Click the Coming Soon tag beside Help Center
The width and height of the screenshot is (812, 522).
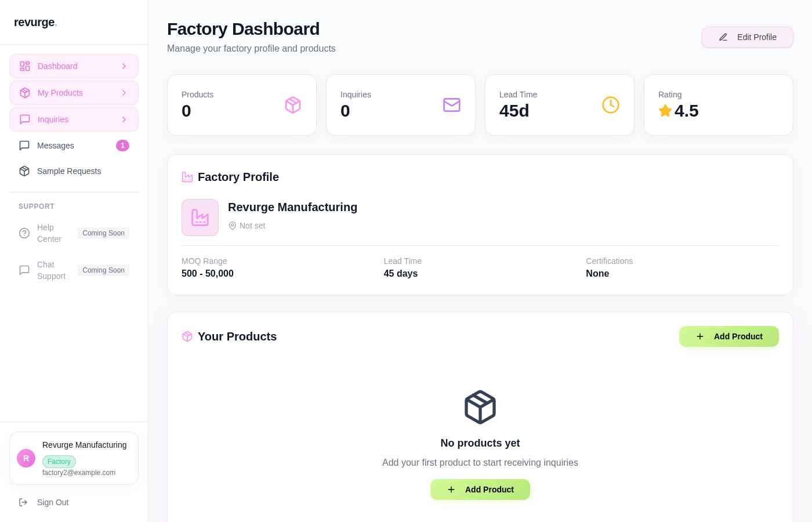coord(103,233)
